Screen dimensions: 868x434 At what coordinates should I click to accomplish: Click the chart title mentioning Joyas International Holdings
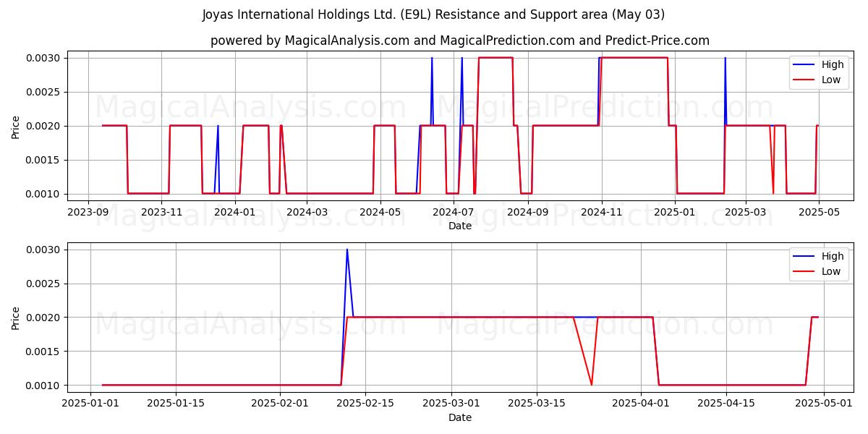click(434, 14)
